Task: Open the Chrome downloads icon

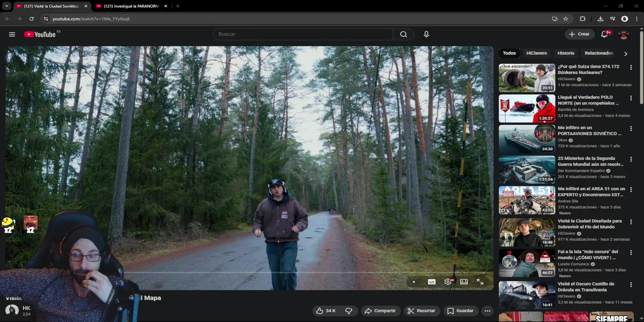Action: (600, 19)
